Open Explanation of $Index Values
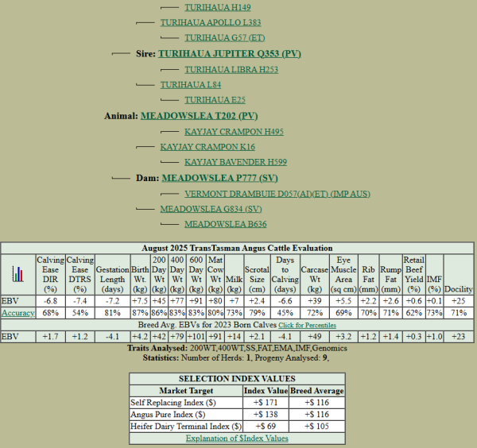Screen dimensions: 477x448 point(237,438)
